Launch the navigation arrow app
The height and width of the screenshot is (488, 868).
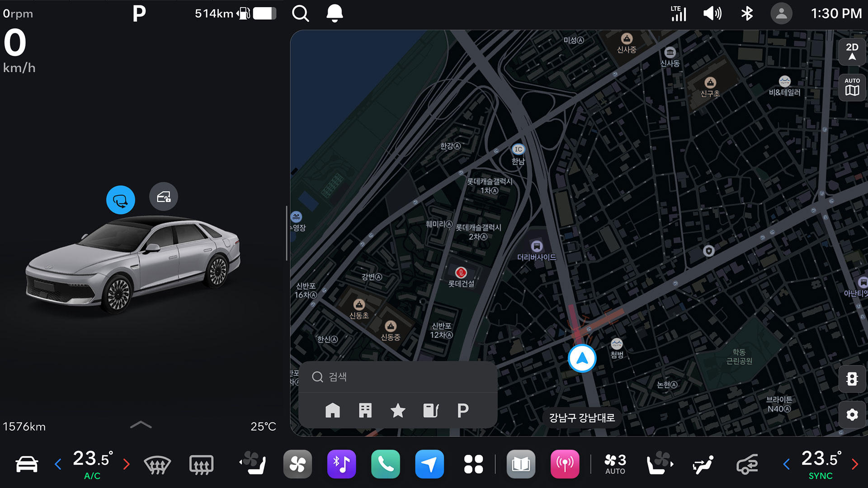coord(429,464)
